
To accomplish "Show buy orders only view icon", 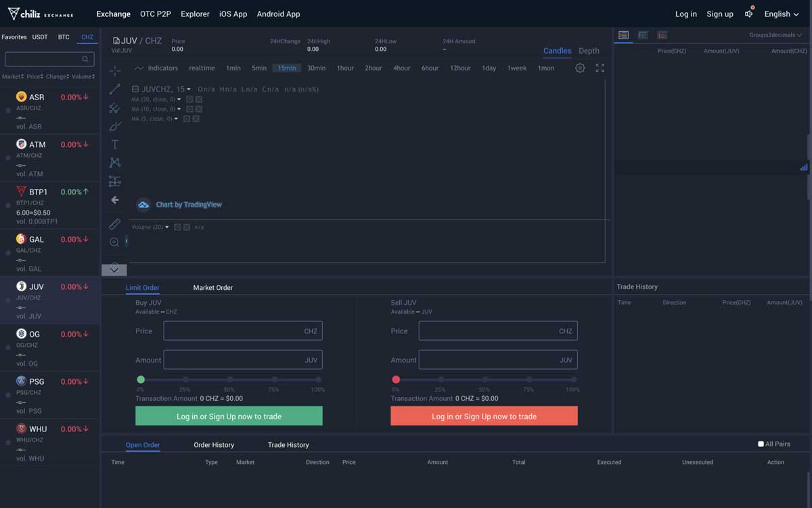I will click(x=643, y=35).
